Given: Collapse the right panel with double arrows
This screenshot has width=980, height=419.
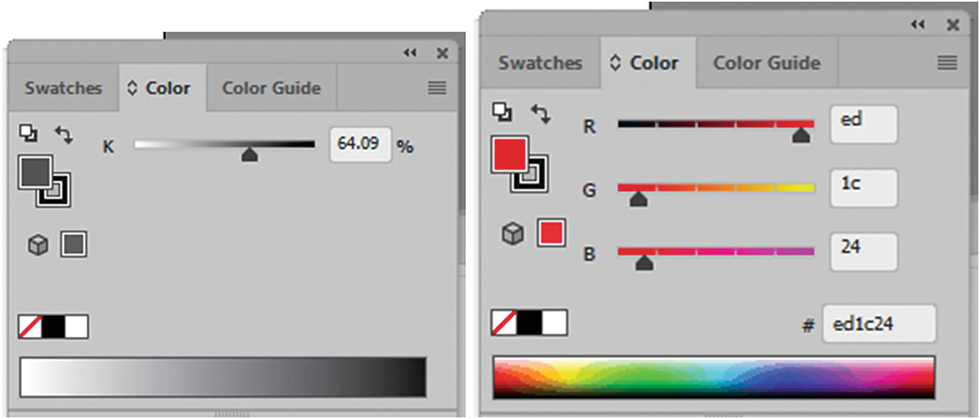Looking at the screenshot, I should (917, 25).
